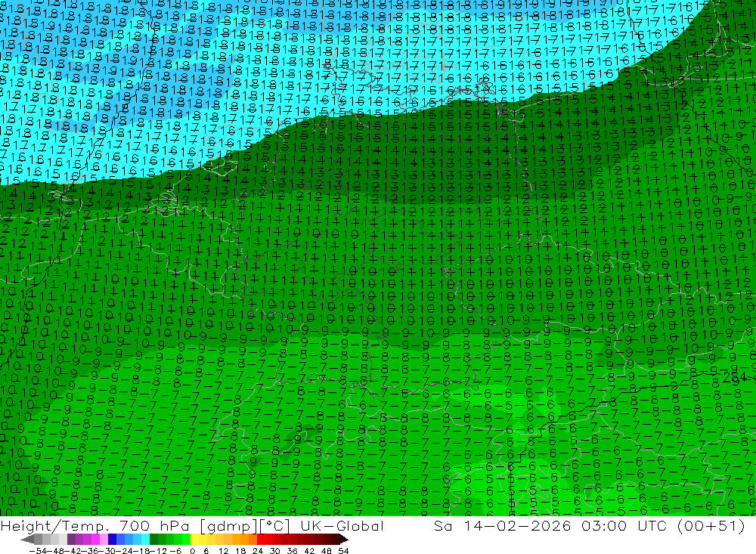Screen dimensions: 756x554
Task: Select the magenta swatch in the temperature legend
Action: (95, 539)
